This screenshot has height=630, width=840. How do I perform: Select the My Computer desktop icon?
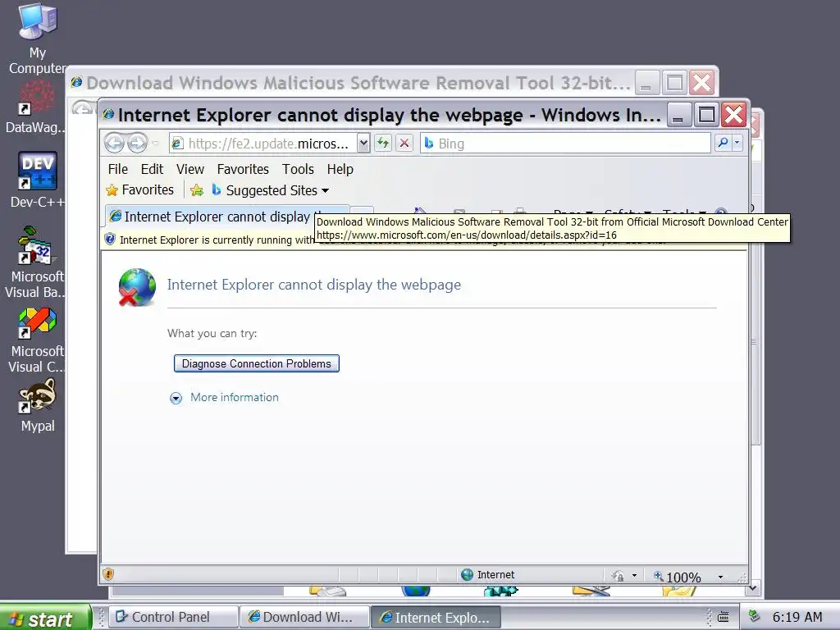click(x=38, y=39)
